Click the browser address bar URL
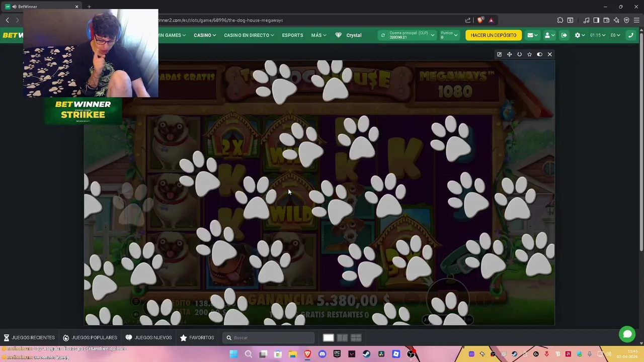644x362 pixels. [x=220, y=20]
